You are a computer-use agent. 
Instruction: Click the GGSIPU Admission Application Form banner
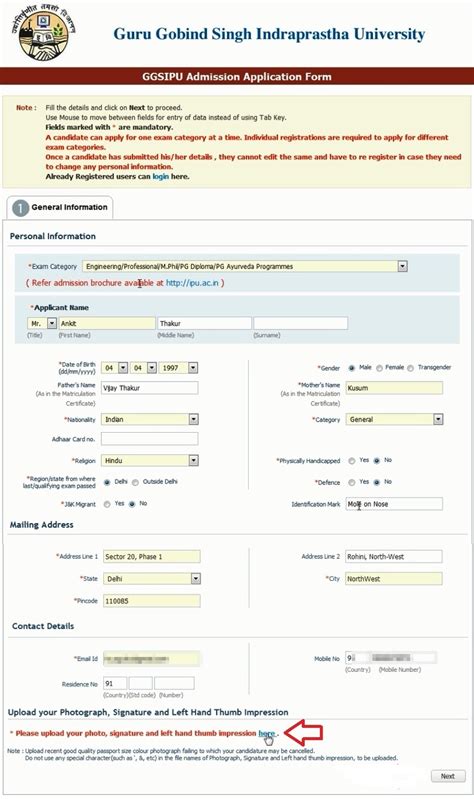(x=237, y=76)
